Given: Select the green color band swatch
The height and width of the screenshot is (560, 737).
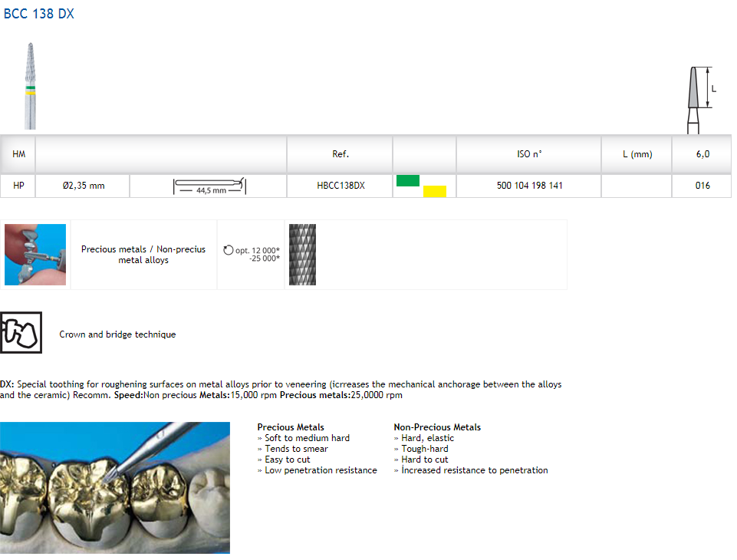Looking at the screenshot, I should point(407,180).
